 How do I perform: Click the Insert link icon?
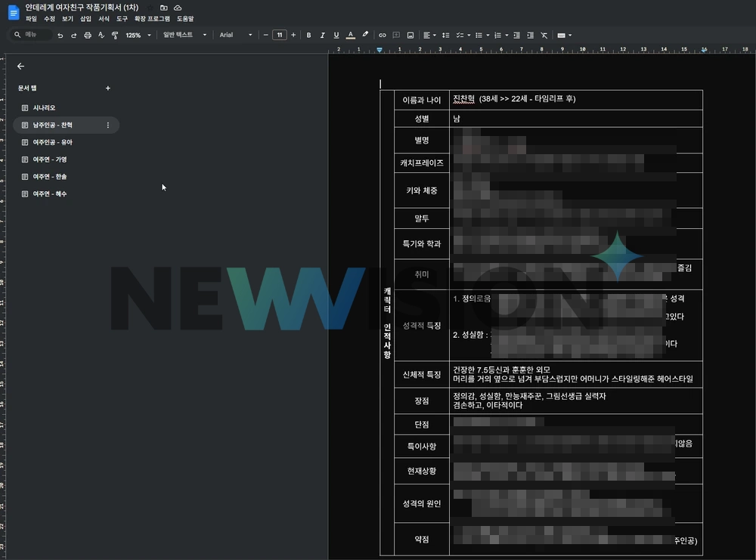[x=383, y=35]
